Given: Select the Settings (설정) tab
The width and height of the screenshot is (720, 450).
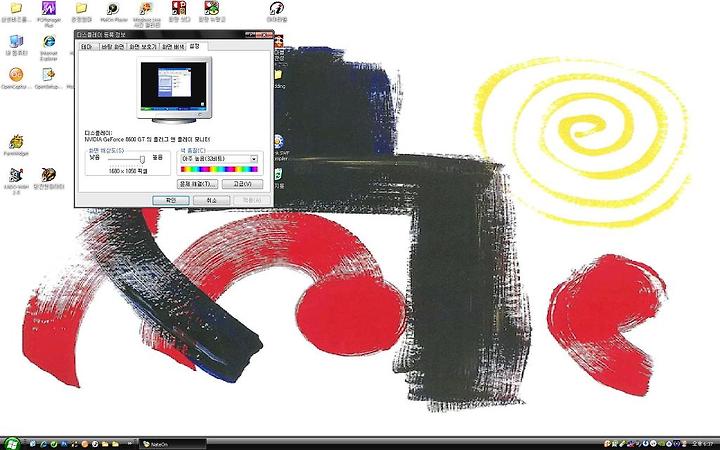Looking at the screenshot, I should (195, 46).
